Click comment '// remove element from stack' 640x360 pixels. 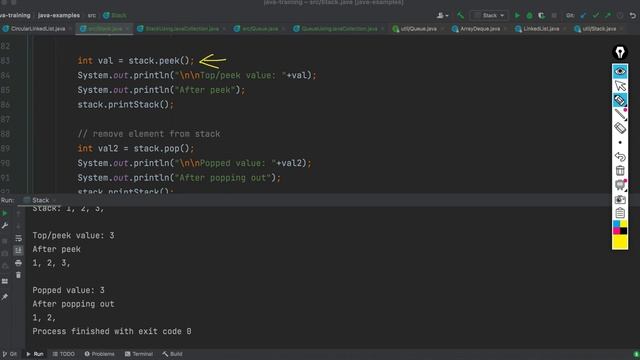click(x=149, y=134)
